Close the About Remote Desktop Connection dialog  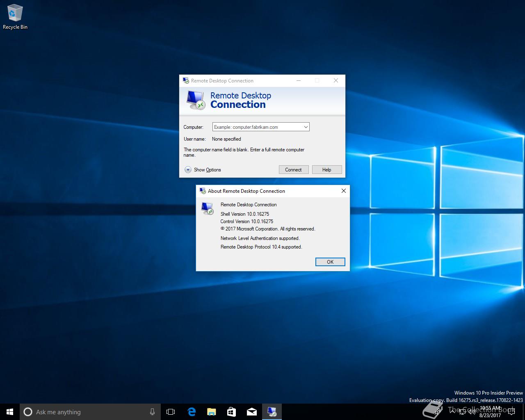point(344,191)
